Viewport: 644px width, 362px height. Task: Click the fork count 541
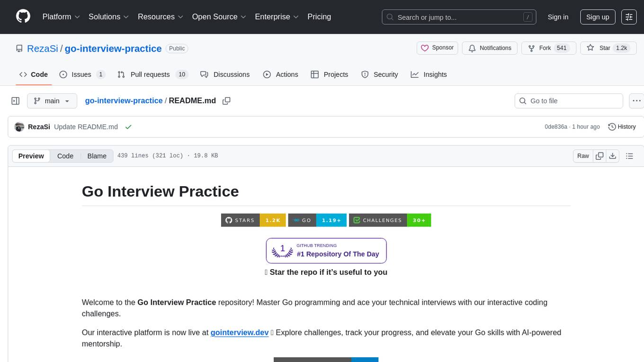562,48
